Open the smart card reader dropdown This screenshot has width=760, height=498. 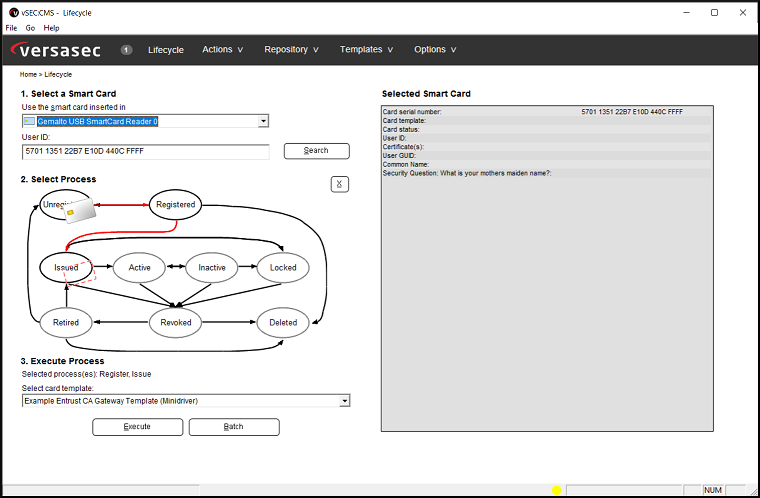(x=263, y=121)
